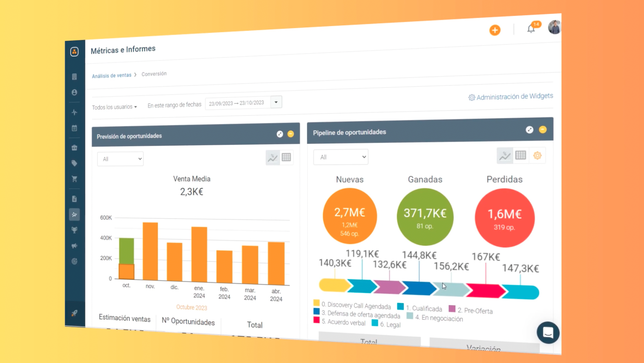Open the All dropdown in Pipeline widget
The height and width of the screenshot is (363, 644).
point(341,157)
